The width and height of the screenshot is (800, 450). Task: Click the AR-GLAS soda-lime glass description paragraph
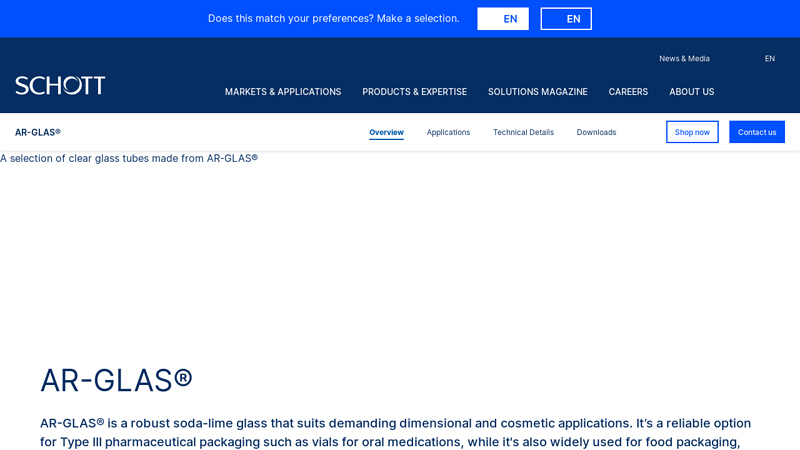pyautogui.click(x=396, y=432)
